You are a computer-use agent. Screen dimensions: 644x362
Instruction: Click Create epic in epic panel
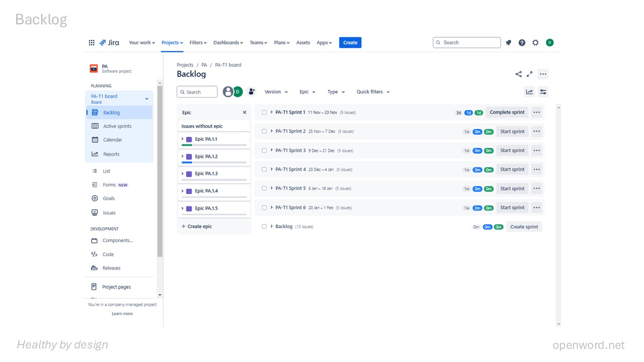click(197, 226)
